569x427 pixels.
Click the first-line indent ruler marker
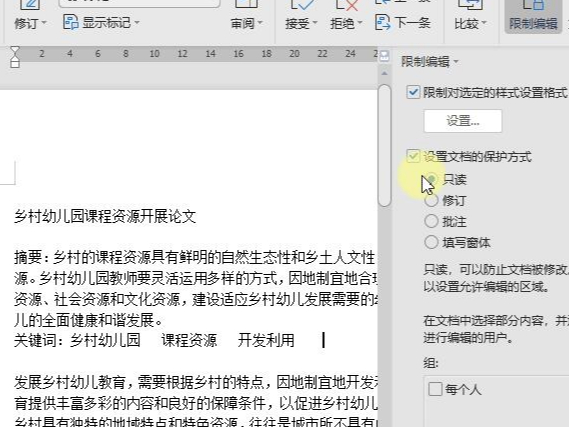tap(15, 50)
